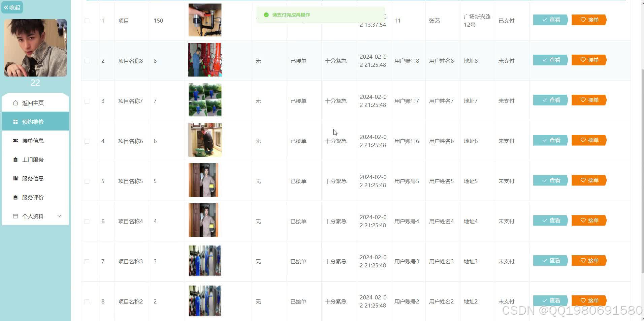The height and width of the screenshot is (321, 644).
Task: Go to 返回主页 menu item
Action: (35, 103)
